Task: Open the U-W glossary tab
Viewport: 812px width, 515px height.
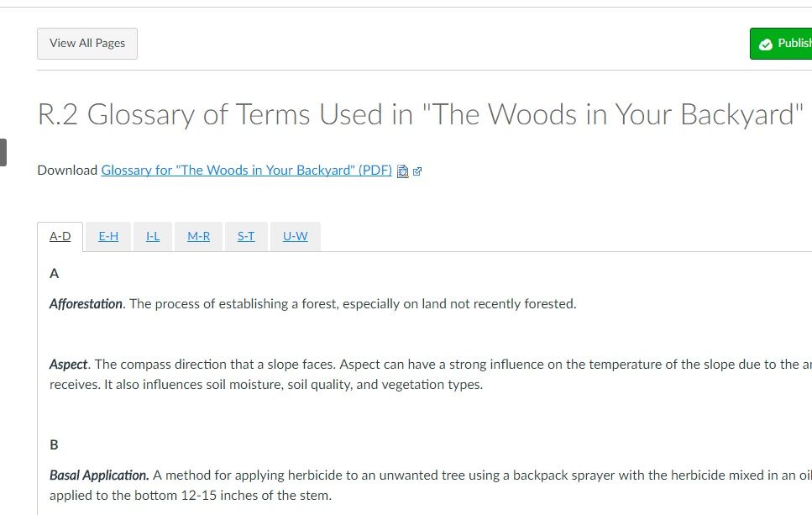Action: click(x=295, y=236)
